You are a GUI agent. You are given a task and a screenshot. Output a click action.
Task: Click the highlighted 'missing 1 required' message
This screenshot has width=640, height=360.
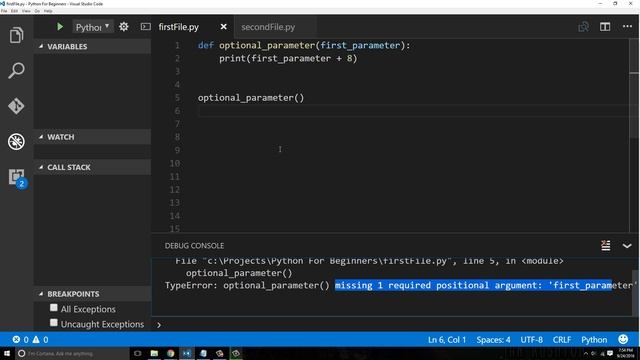pos(473,285)
